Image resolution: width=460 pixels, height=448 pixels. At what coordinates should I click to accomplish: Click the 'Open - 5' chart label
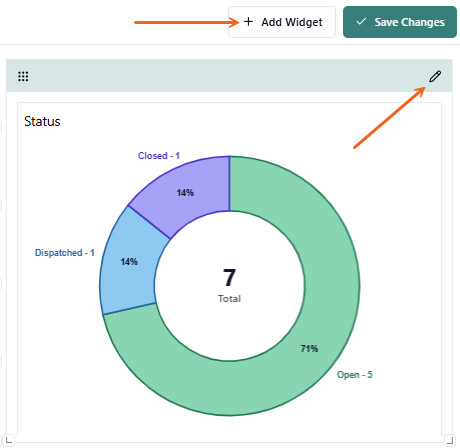click(355, 375)
